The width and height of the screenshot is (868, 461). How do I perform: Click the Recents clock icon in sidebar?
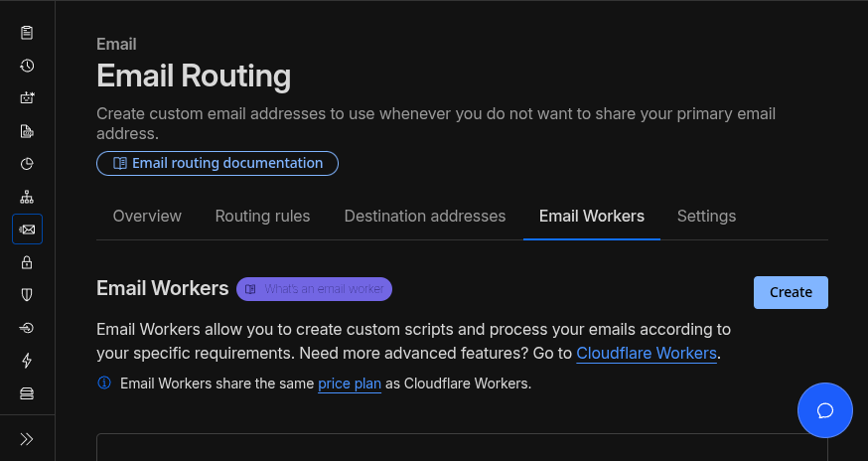point(27,66)
